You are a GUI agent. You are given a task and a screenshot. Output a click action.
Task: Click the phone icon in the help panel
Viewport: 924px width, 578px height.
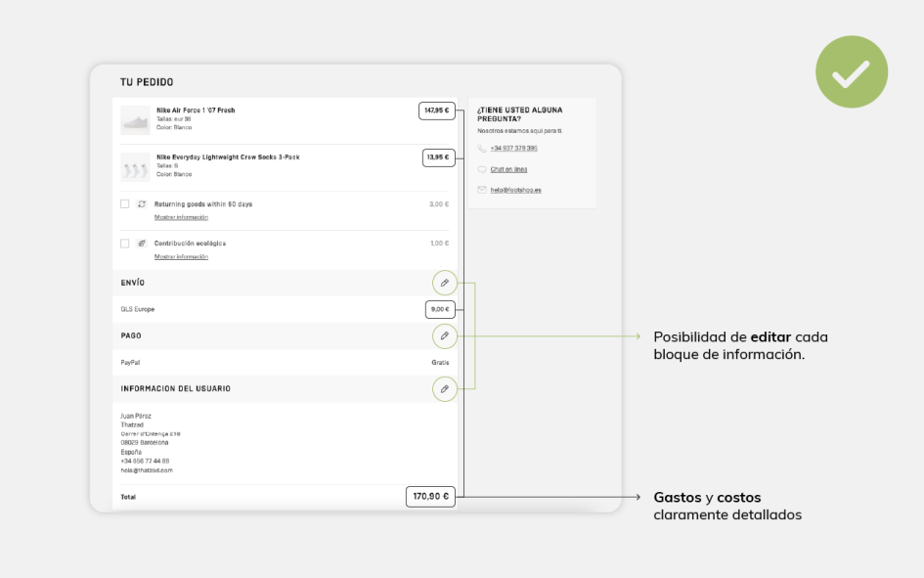pos(480,148)
